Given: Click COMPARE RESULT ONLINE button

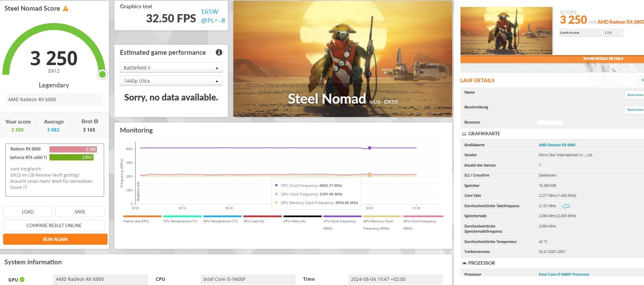Looking at the screenshot, I should 54,225.
